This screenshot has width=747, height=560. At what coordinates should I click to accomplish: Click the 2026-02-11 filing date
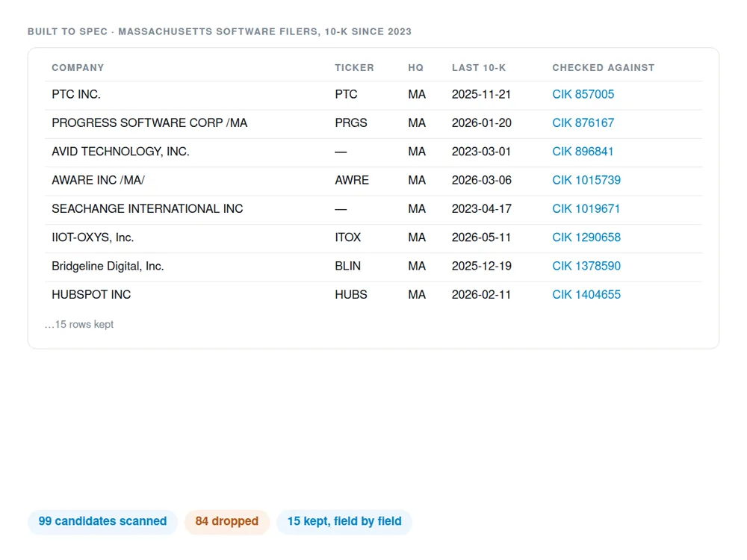(481, 294)
